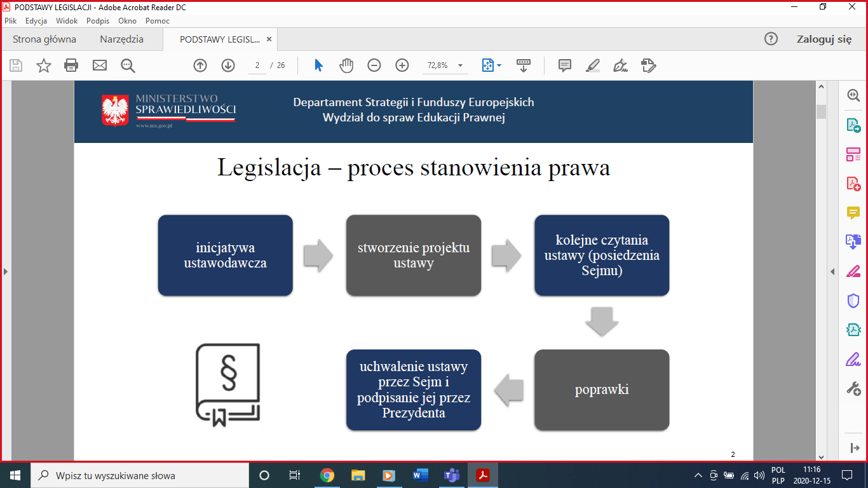This screenshot has height=488, width=868.
Task: Open the search tool in the right pane
Action: pyautogui.click(x=853, y=95)
